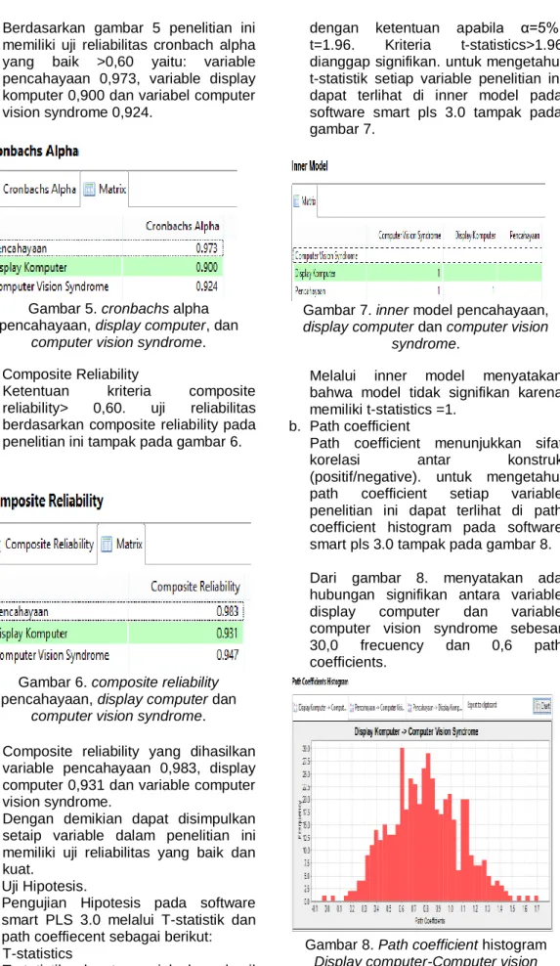Screen dimensions: 560x966
Task: Click the matrix icon in the Inner Model tab
Action: pyautogui.click(x=297, y=200)
